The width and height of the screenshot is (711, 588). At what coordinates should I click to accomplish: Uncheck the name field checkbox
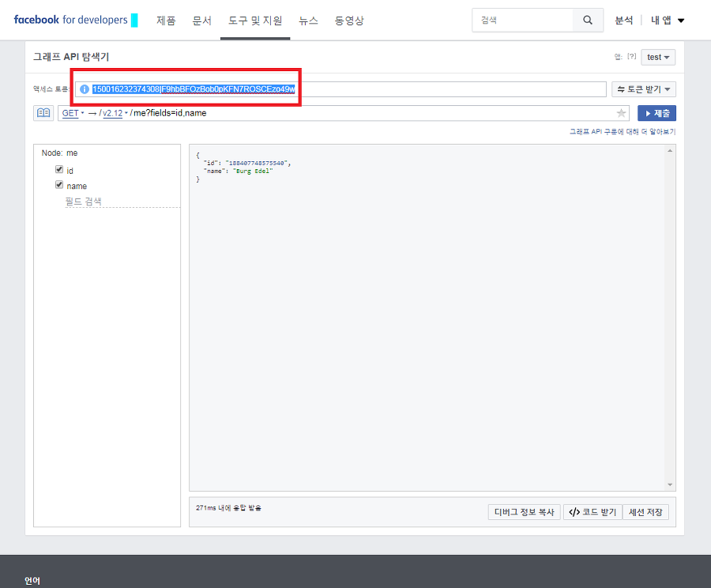pos(59,185)
